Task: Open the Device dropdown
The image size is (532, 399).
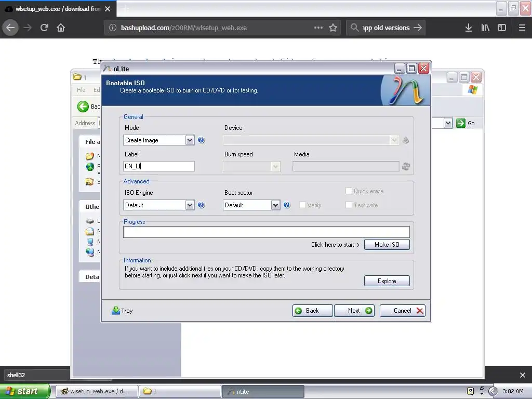Action: (x=394, y=140)
